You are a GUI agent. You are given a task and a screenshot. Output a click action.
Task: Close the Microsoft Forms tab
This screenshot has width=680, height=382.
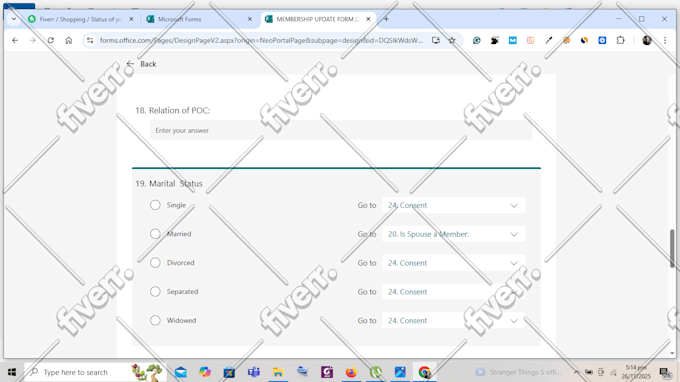[250, 19]
